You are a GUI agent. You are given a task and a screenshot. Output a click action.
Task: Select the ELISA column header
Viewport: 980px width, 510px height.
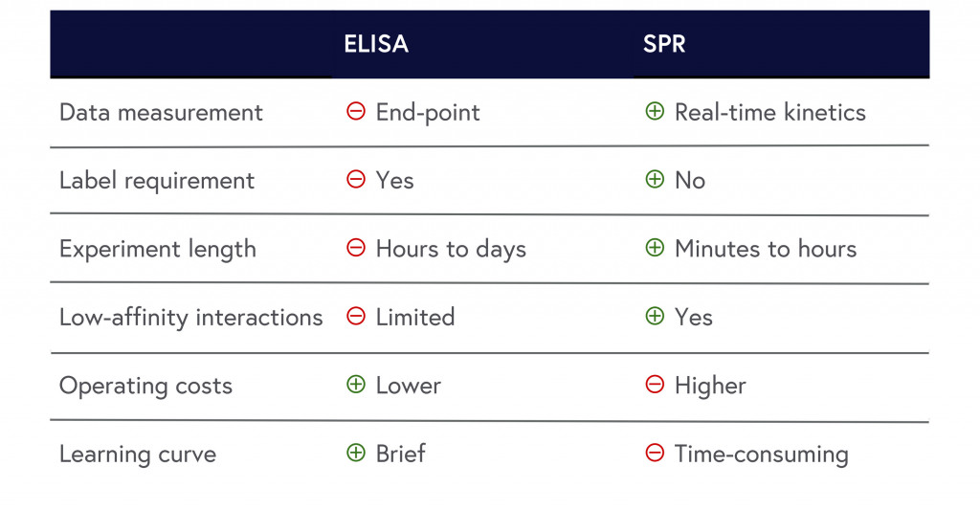click(376, 44)
